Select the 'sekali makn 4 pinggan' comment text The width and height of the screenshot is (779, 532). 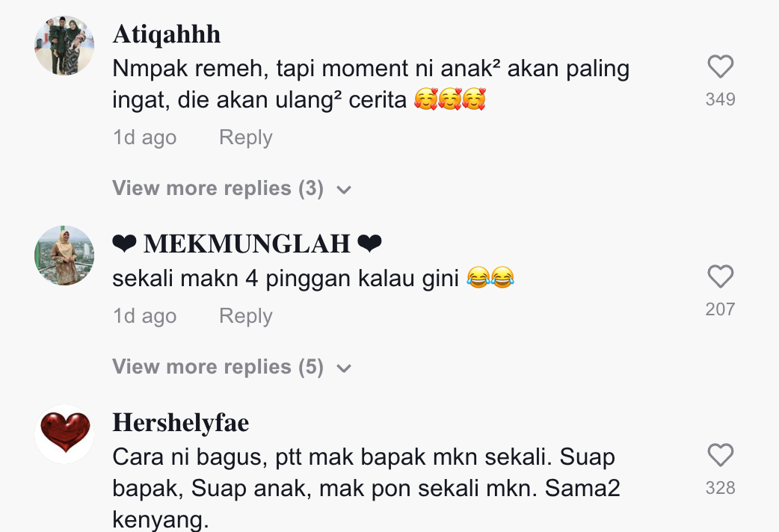pyautogui.click(x=313, y=278)
